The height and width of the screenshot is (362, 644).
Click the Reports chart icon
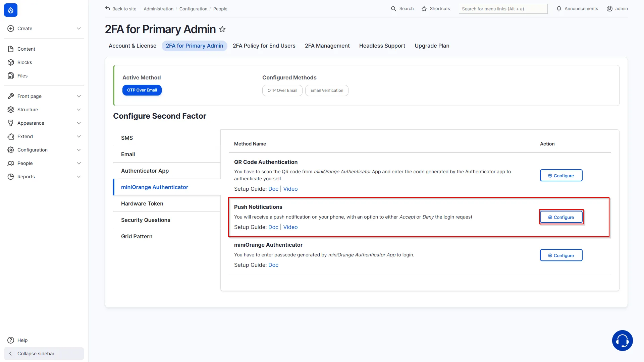tap(11, 177)
